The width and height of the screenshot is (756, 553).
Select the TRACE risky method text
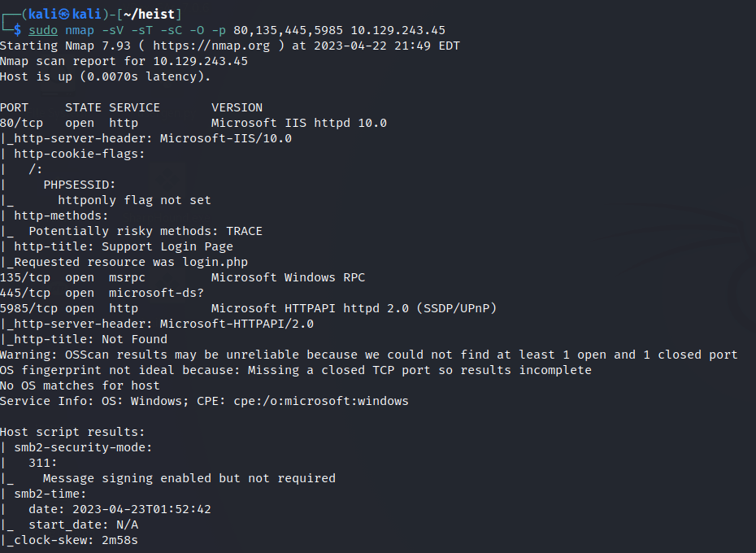click(244, 231)
